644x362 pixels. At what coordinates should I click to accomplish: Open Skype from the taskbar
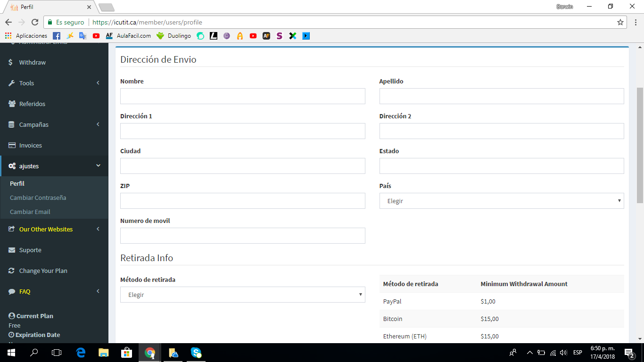point(195,353)
